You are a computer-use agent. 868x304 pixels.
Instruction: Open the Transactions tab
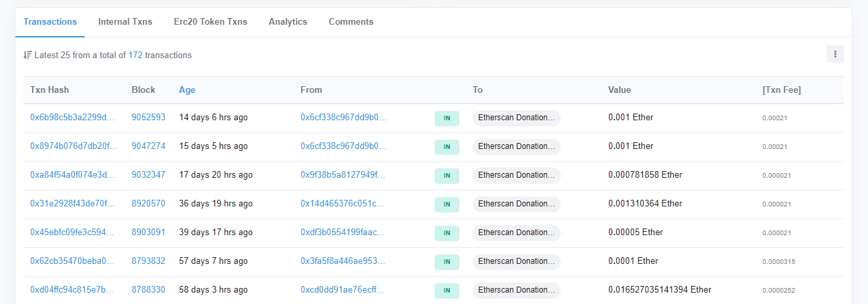(x=50, y=22)
